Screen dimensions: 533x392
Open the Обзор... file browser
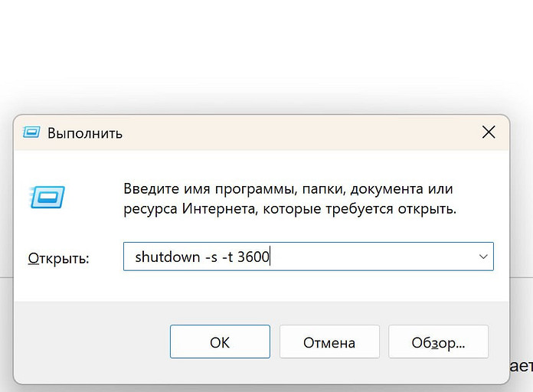point(439,341)
